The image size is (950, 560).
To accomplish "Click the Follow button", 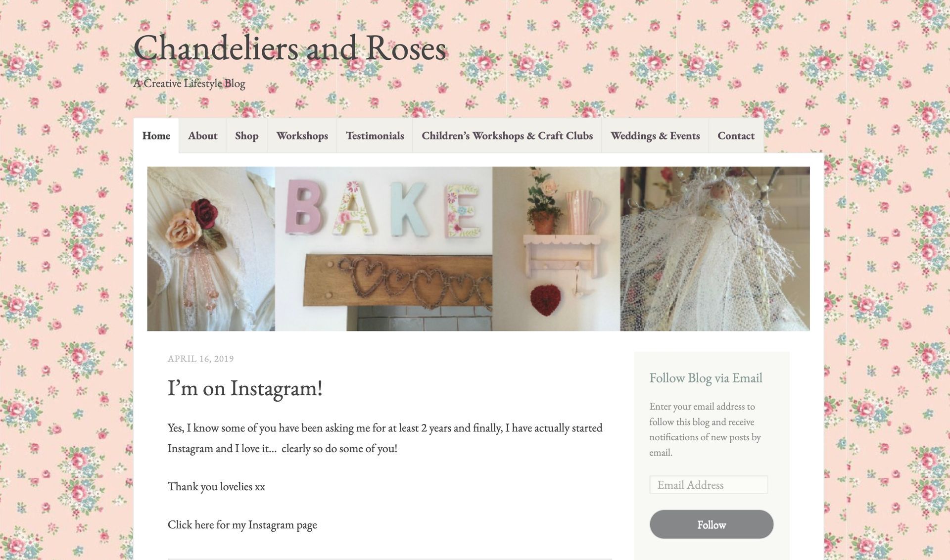I will pyautogui.click(x=712, y=524).
